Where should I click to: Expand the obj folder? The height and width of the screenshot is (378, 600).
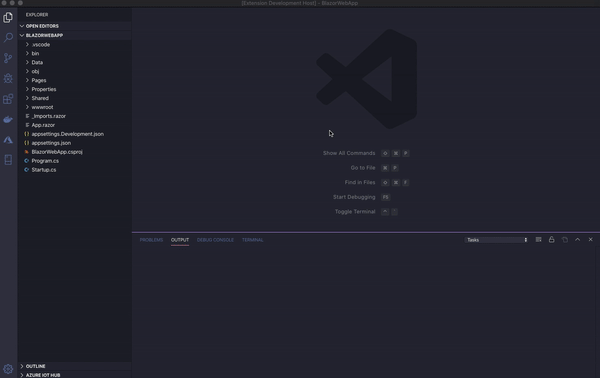75,72
